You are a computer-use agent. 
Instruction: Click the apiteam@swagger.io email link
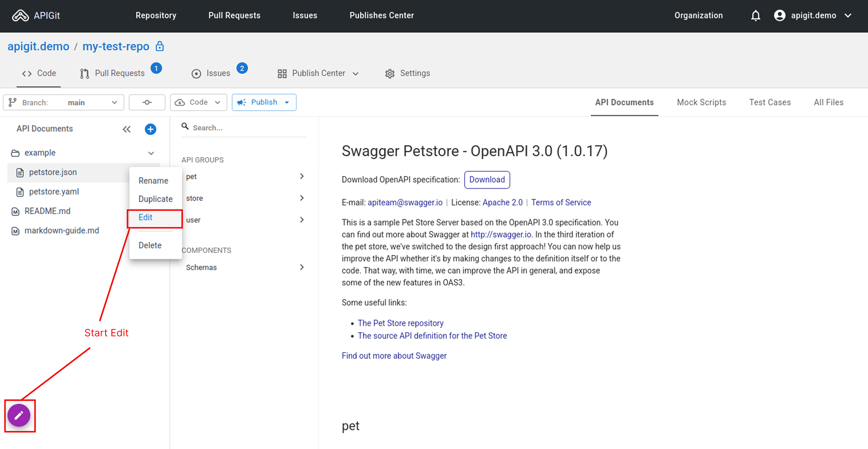[405, 202]
